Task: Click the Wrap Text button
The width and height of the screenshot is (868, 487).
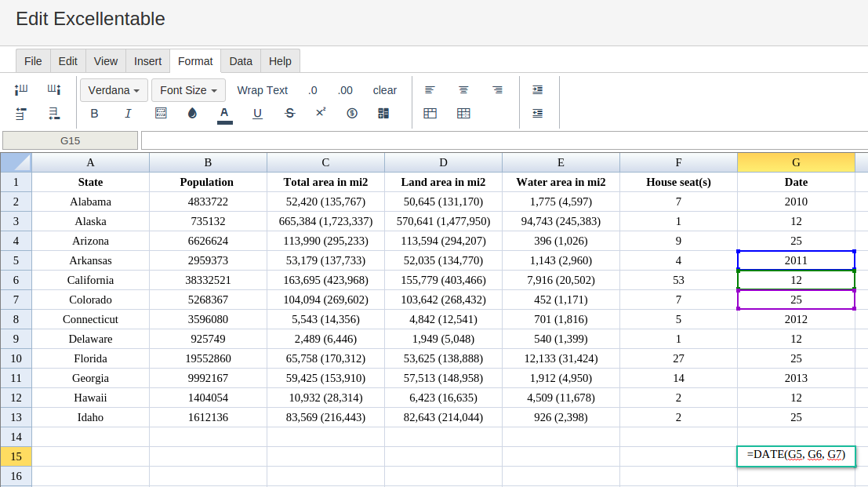Action: tap(262, 90)
